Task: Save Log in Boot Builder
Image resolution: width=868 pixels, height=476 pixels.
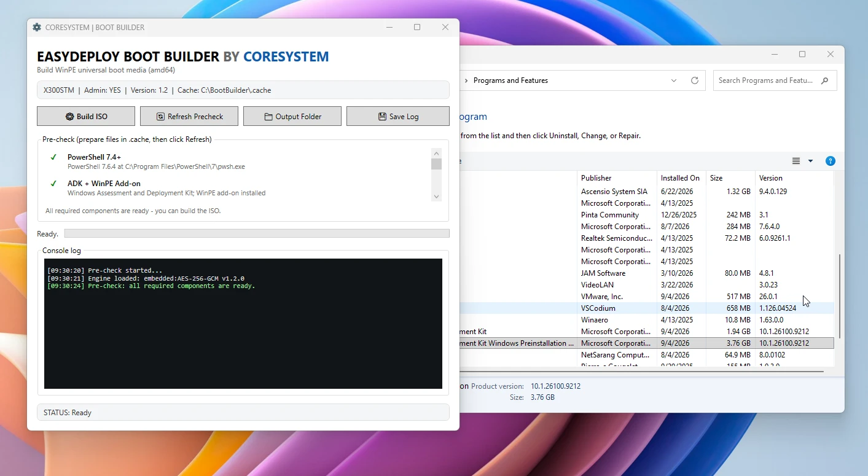Action: point(398,116)
